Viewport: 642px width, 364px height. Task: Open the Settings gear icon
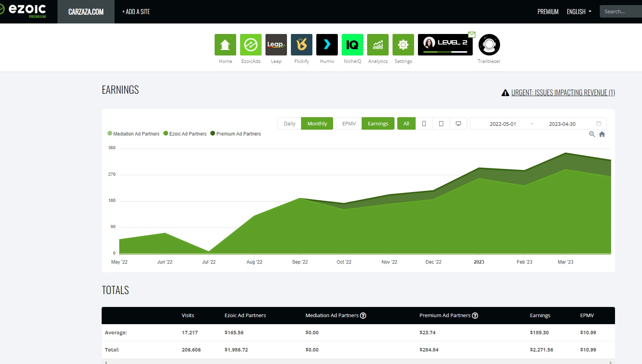tap(403, 45)
